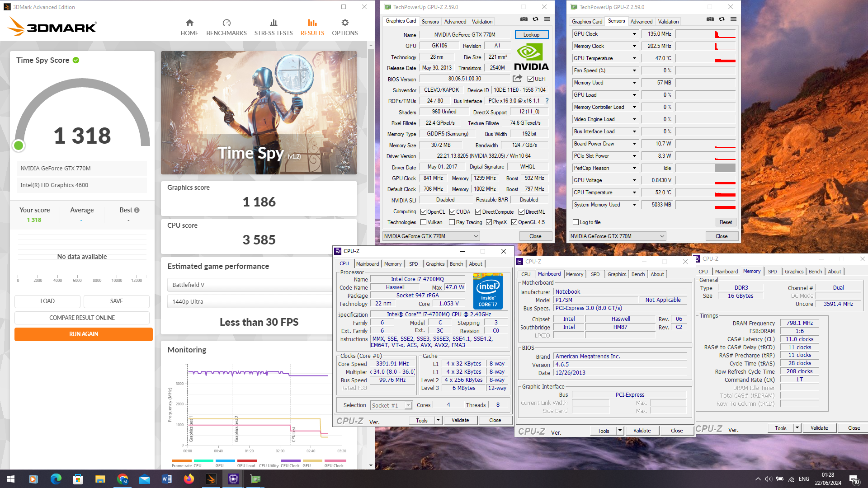Viewport: 868px width, 488px height.
Task: Click the green Time Spy validation checkmark
Action: click(x=76, y=60)
